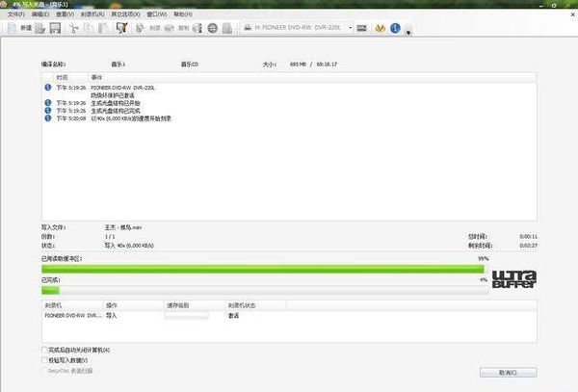
Task: Click the Cancel (取消) button
Action: click(508, 372)
